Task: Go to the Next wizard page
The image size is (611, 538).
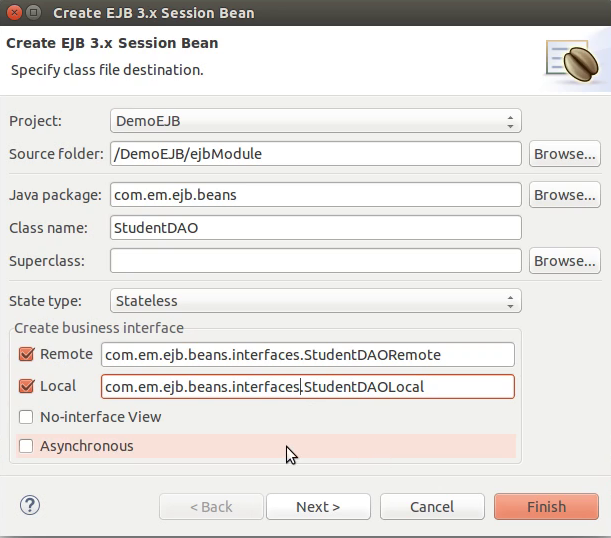Action: click(x=318, y=507)
